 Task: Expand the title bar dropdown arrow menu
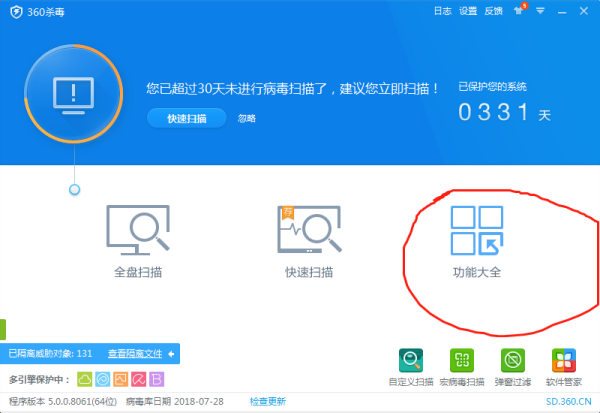click(x=540, y=11)
